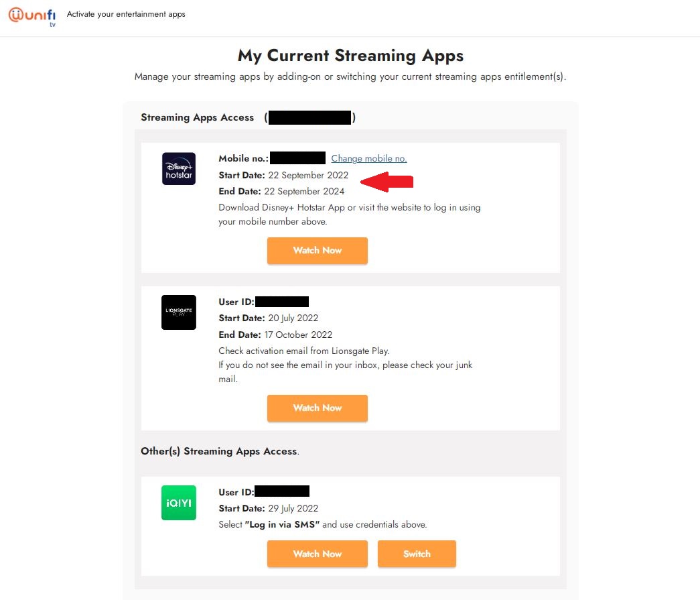
Task: Select the redacted Lionsgate Play User ID
Action: [282, 302]
